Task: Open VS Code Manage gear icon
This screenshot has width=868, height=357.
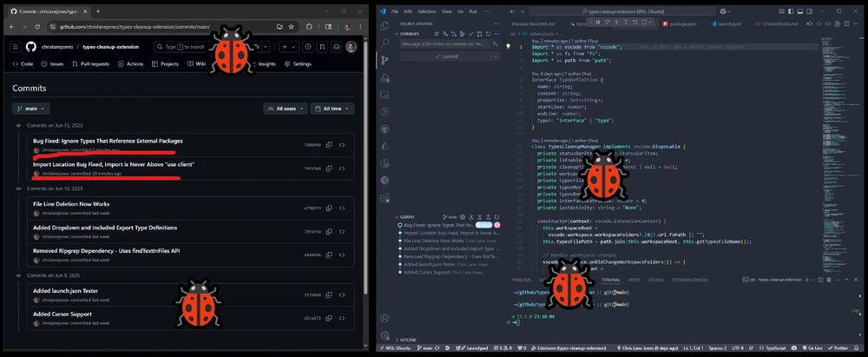Action: (x=385, y=334)
